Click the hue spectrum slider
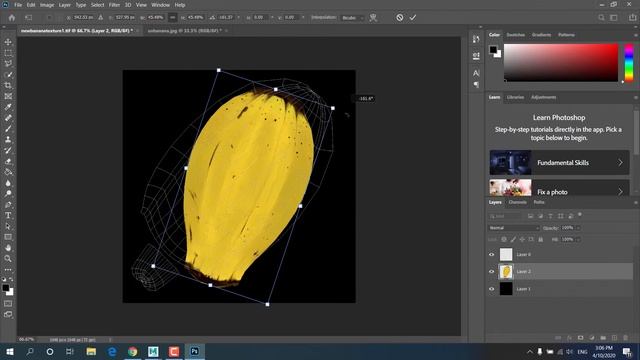This screenshot has height=360, width=640. click(x=629, y=62)
